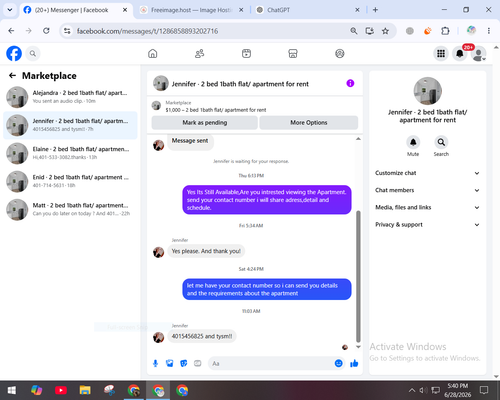Reload the page
This screenshot has height=400, width=500.
[x=46, y=31]
